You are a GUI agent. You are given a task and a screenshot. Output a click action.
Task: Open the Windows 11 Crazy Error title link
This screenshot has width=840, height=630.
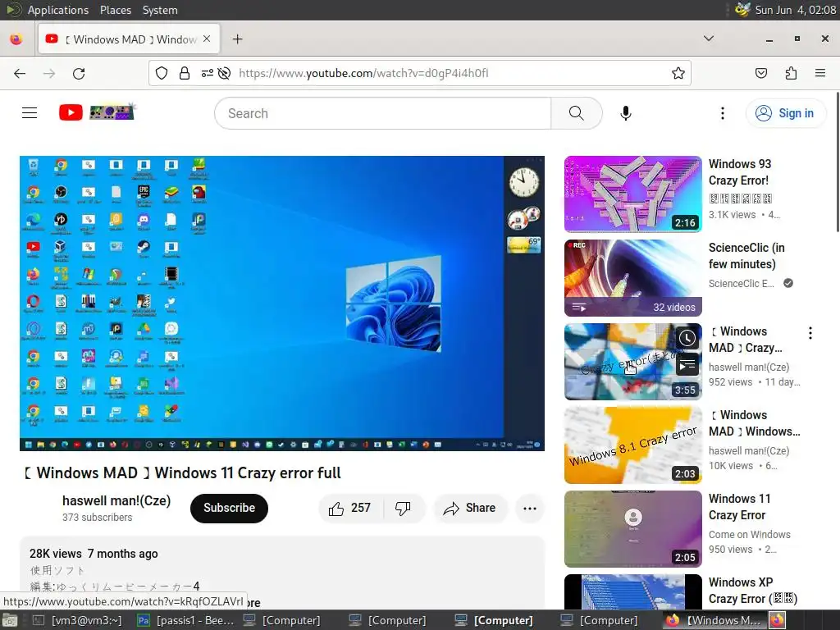point(740,506)
